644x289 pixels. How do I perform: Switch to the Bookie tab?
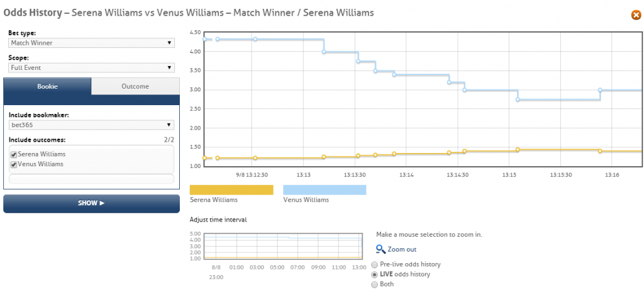(47, 86)
